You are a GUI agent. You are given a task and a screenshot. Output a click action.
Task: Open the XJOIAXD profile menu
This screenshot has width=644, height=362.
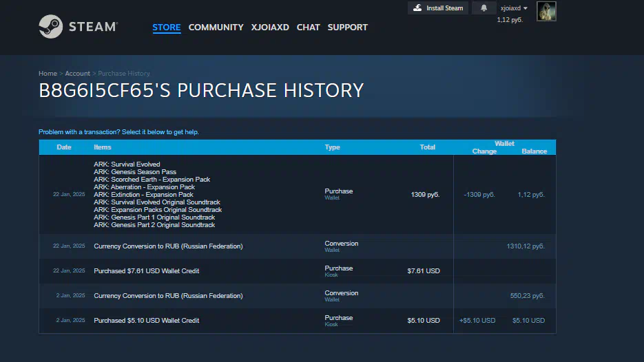270,27
